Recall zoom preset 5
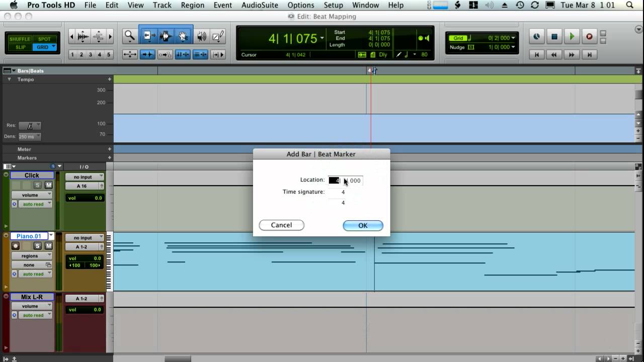 click(109, 54)
